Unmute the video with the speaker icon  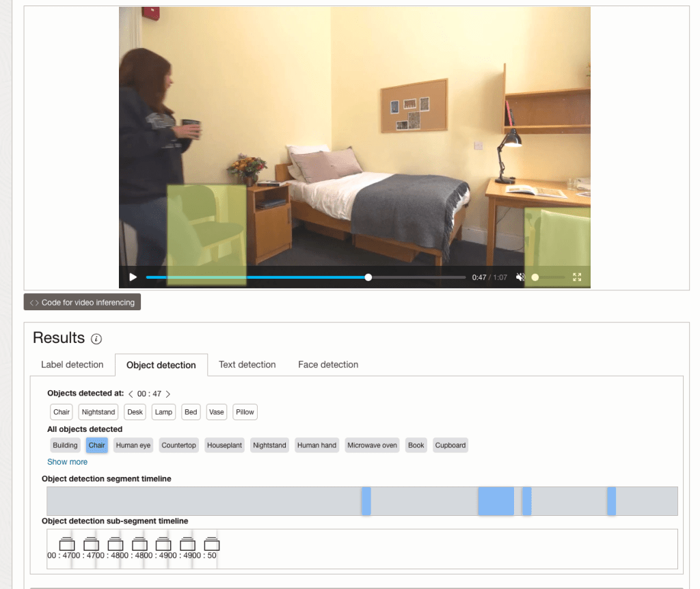tap(520, 277)
